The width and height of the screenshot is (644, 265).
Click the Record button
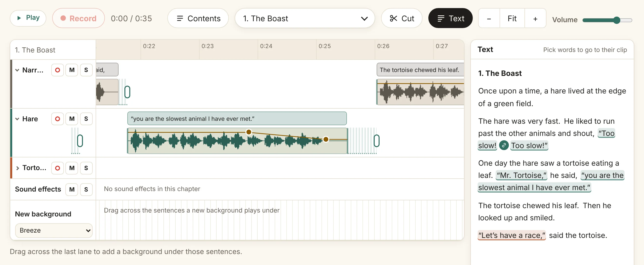point(78,18)
